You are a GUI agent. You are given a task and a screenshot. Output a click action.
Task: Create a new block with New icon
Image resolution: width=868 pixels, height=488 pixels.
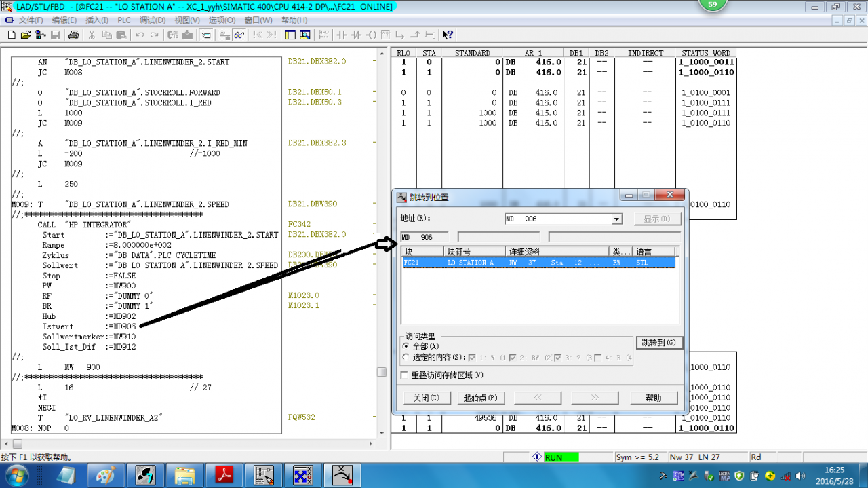pos(11,35)
